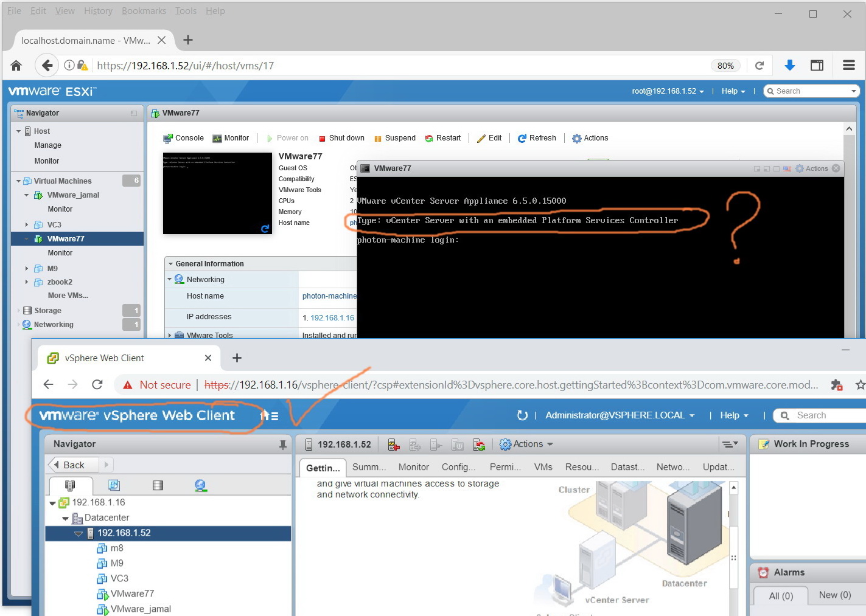Open ESXi Help dropdown
Viewport: 866px width, 616px height.
733,91
